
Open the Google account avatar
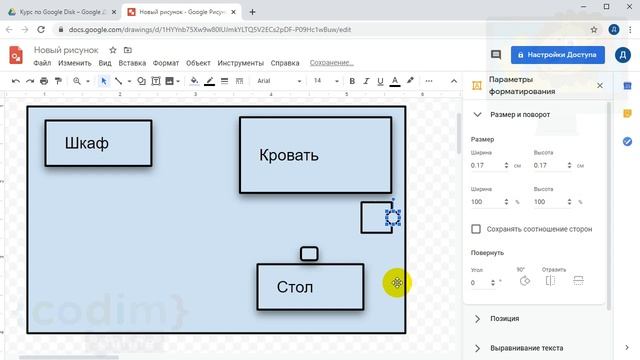tap(623, 55)
